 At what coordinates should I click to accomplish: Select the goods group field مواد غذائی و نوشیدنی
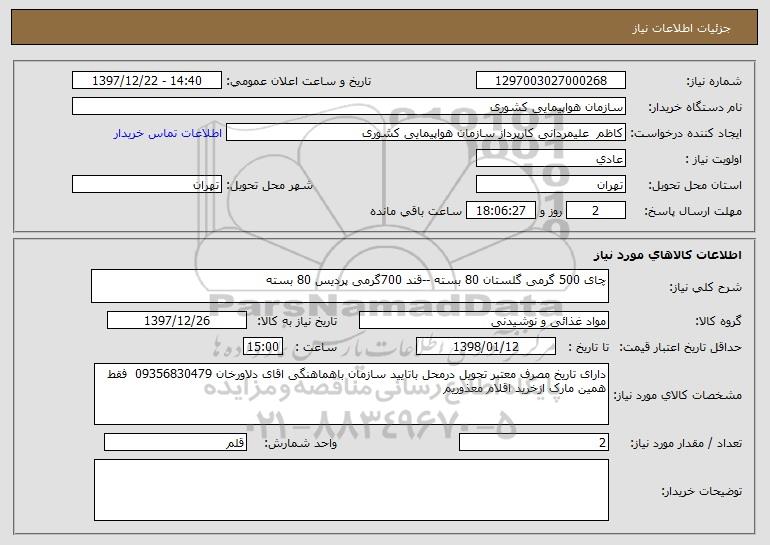pyautogui.click(x=484, y=321)
